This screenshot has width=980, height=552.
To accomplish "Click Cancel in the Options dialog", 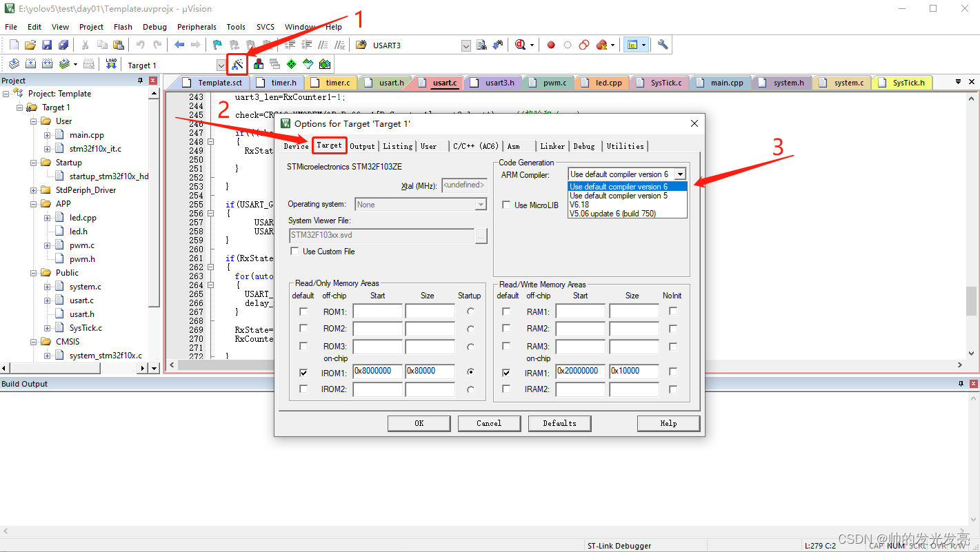I will (x=489, y=423).
